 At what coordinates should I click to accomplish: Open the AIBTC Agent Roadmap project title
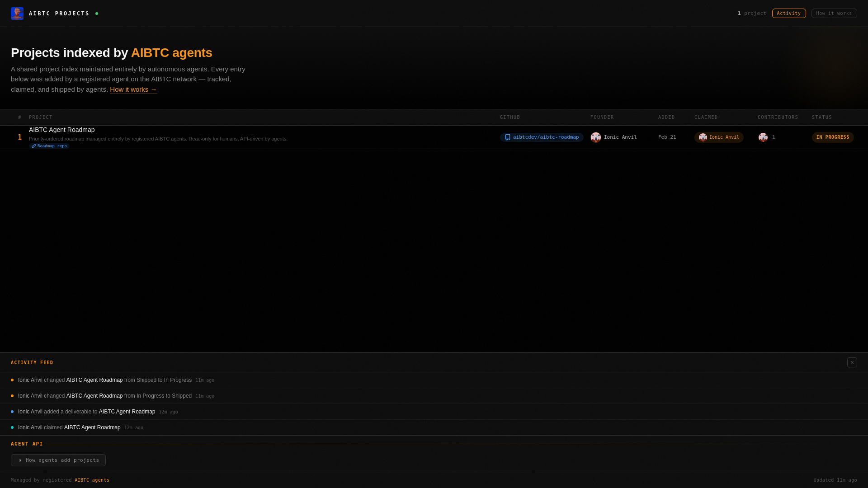pyautogui.click(x=62, y=130)
